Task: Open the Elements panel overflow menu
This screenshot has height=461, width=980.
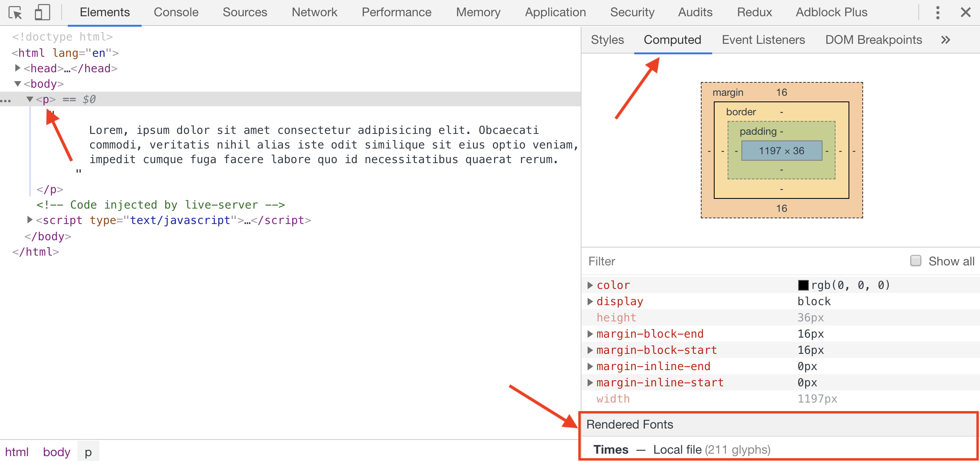Action: click(x=937, y=12)
